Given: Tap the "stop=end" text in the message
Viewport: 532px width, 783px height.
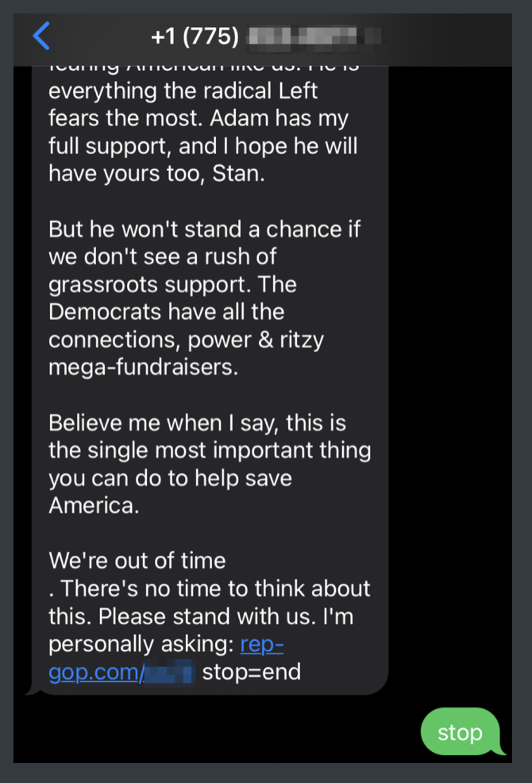Looking at the screenshot, I should (252, 673).
